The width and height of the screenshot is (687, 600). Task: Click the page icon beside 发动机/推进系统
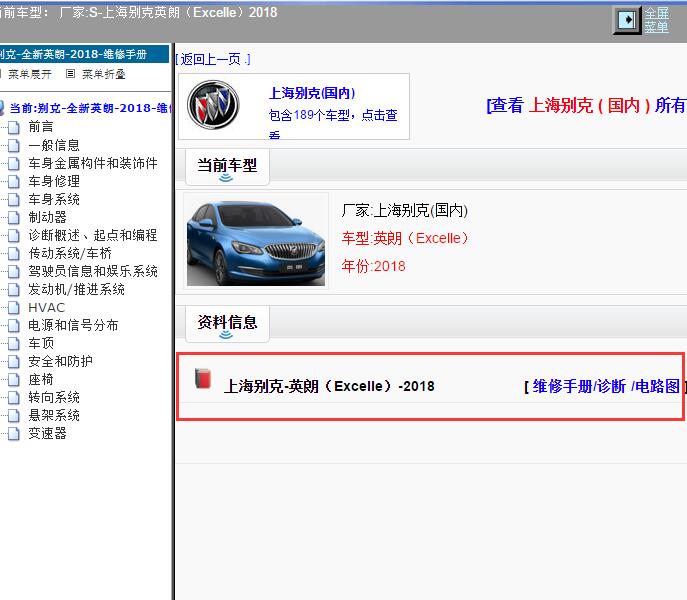14,290
